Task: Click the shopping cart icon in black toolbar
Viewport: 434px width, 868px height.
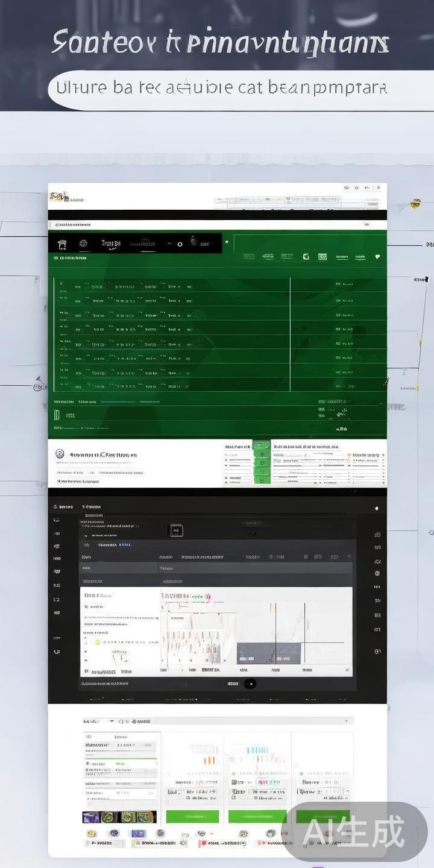Action: [x=61, y=244]
